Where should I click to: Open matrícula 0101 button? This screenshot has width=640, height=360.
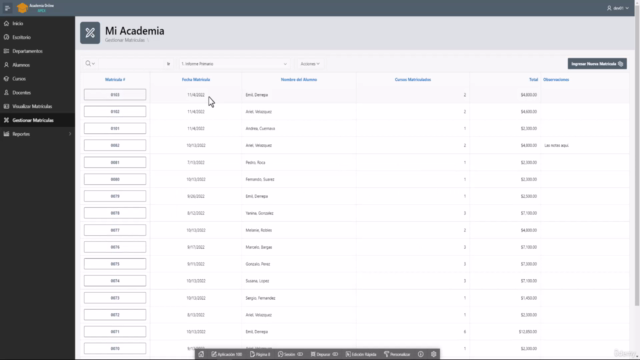click(115, 128)
